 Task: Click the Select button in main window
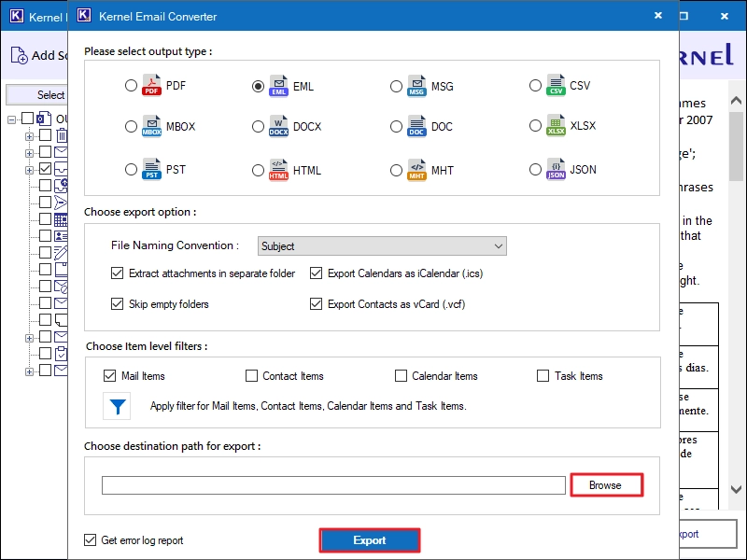tap(37, 95)
